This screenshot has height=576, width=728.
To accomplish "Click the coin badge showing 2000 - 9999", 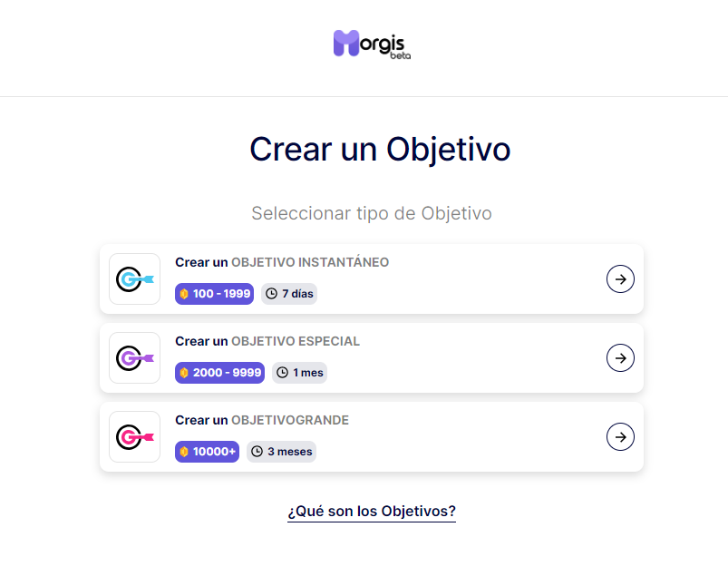I will [219, 373].
